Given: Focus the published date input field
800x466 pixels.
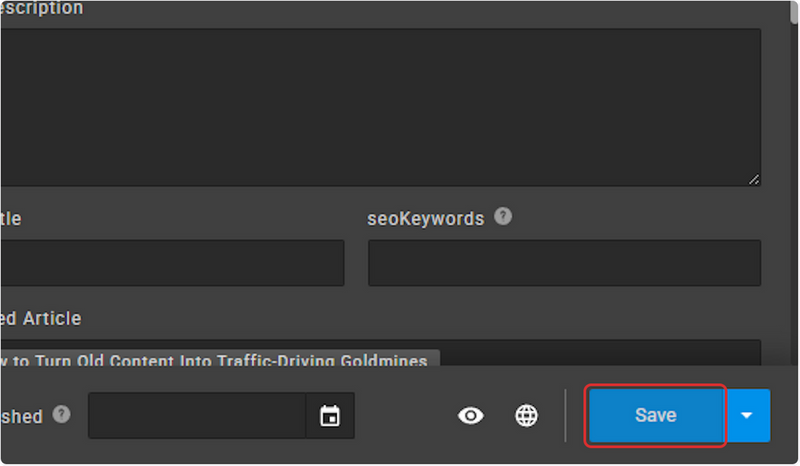Looking at the screenshot, I should pyautogui.click(x=197, y=415).
